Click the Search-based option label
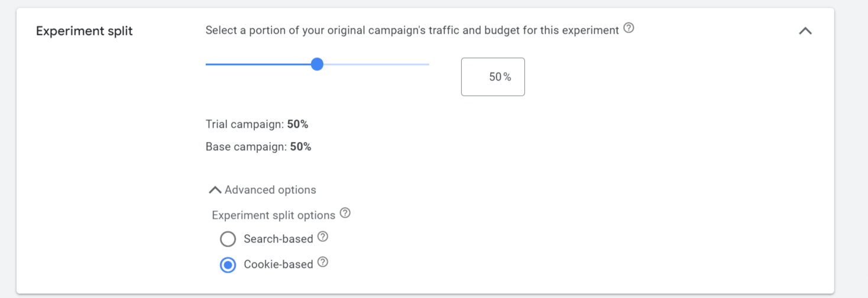The image size is (868, 298). [278, 239]
